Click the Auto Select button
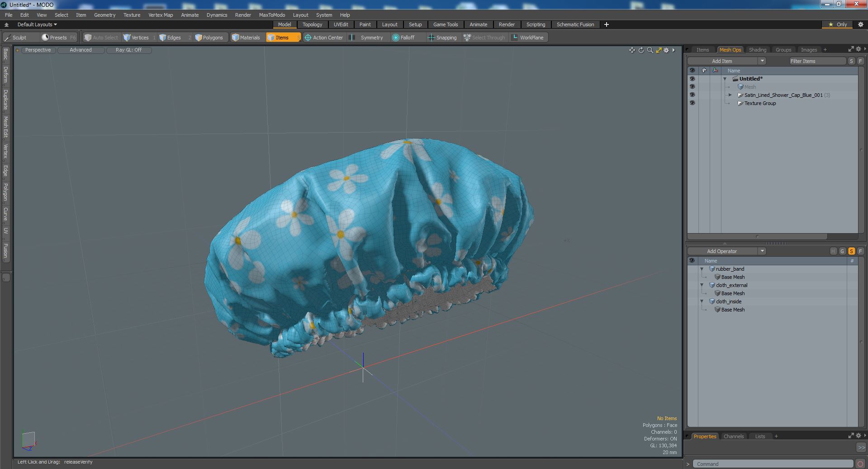 click(x=101, y=38)
